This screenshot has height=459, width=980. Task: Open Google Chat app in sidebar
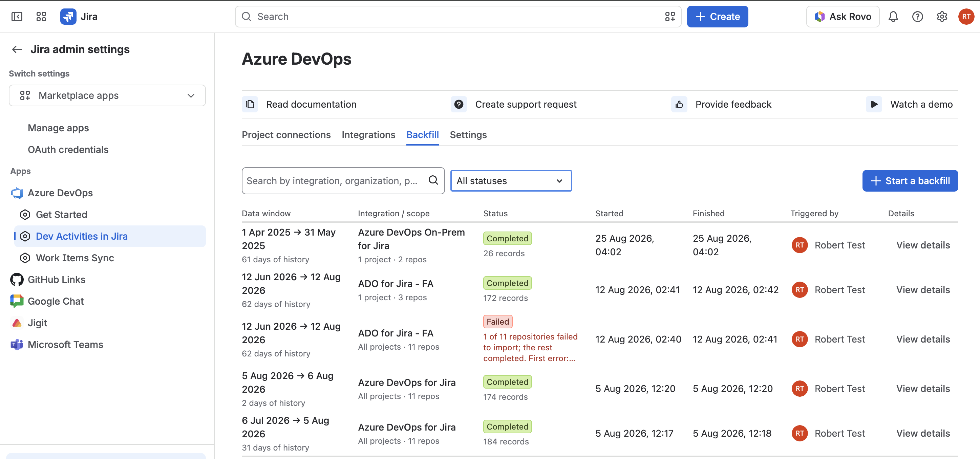(56, 302)
